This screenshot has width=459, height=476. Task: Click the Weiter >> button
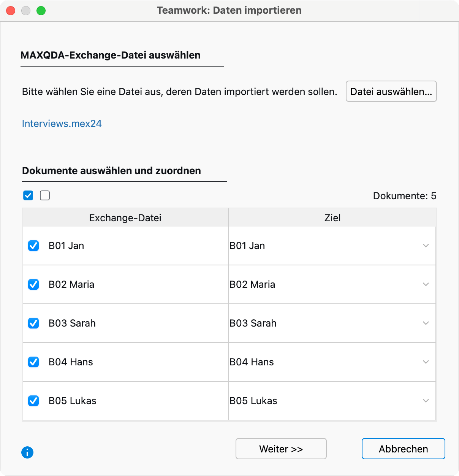(x=281, y=449)
